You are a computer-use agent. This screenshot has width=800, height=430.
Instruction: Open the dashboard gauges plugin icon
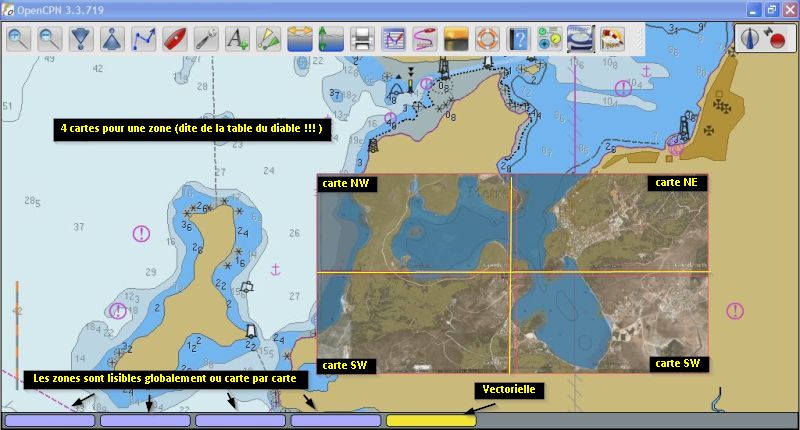coord(549,39)
